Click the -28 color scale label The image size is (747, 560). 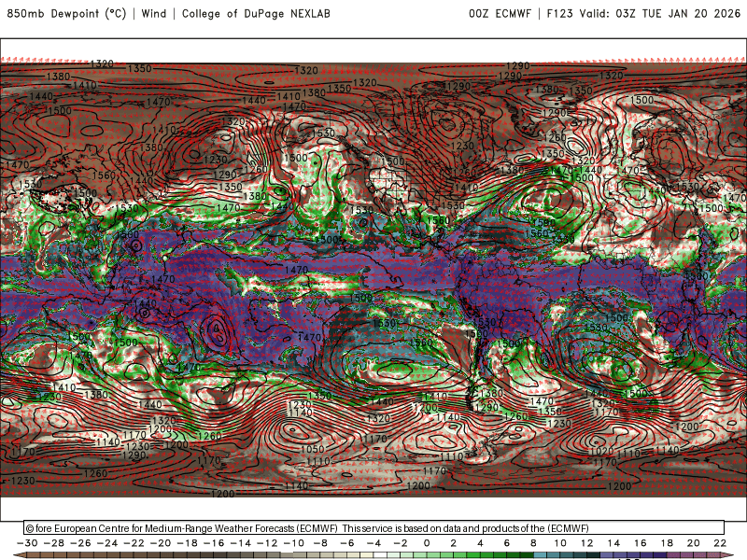pyautogui.click(x=54, y=543)
